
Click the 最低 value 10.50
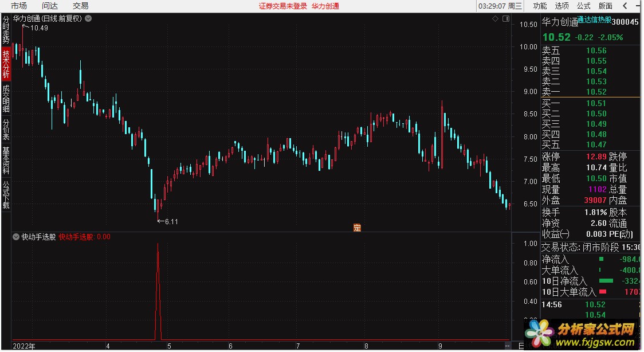tap(596, 178)
